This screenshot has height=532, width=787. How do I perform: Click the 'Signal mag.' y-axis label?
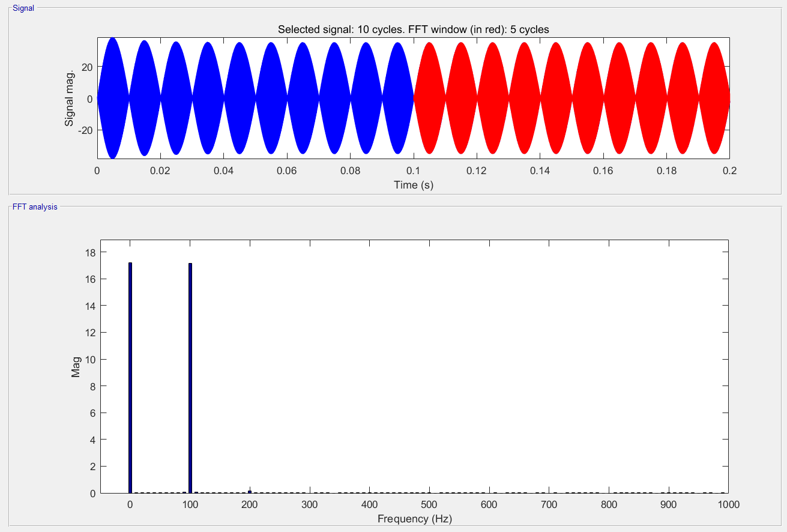point(70,98)
